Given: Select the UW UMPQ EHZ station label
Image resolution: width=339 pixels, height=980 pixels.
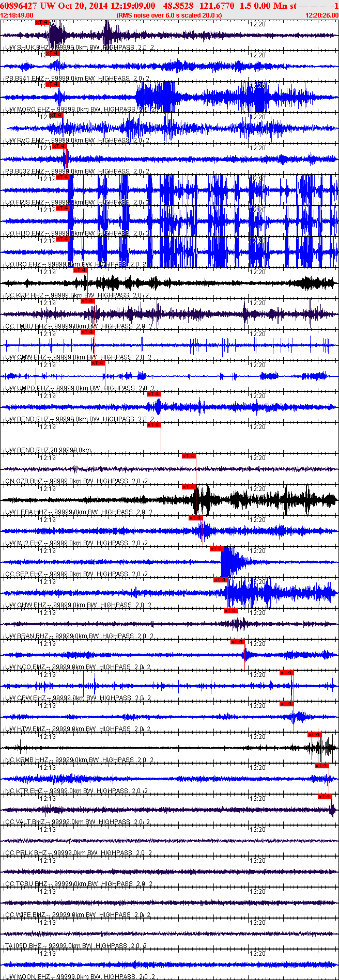Looking at the screenshot, I should click(x=80, y=388).
